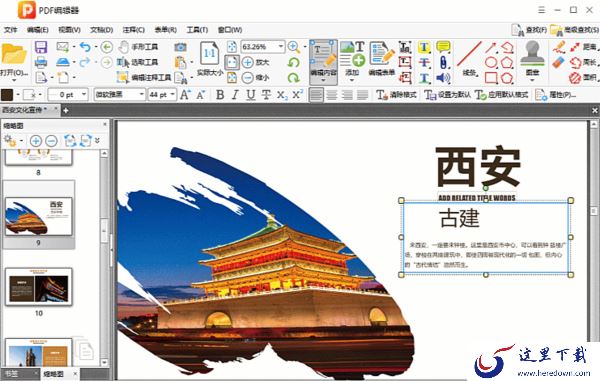Viewport: 600px width, 381px height.
Task: Select the Strikethrough text annotation tool
Action: (424, 62)
